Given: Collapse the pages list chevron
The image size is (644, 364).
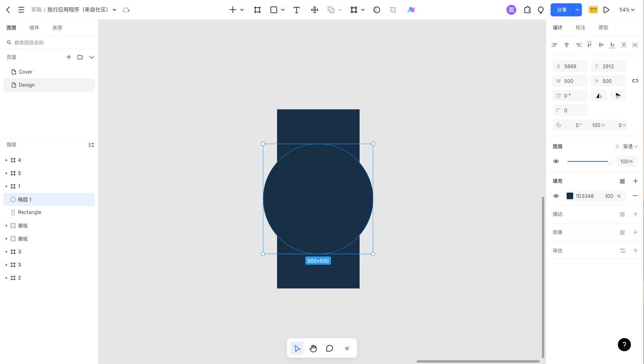Looking at the screenshot, I should click(91, 57).
